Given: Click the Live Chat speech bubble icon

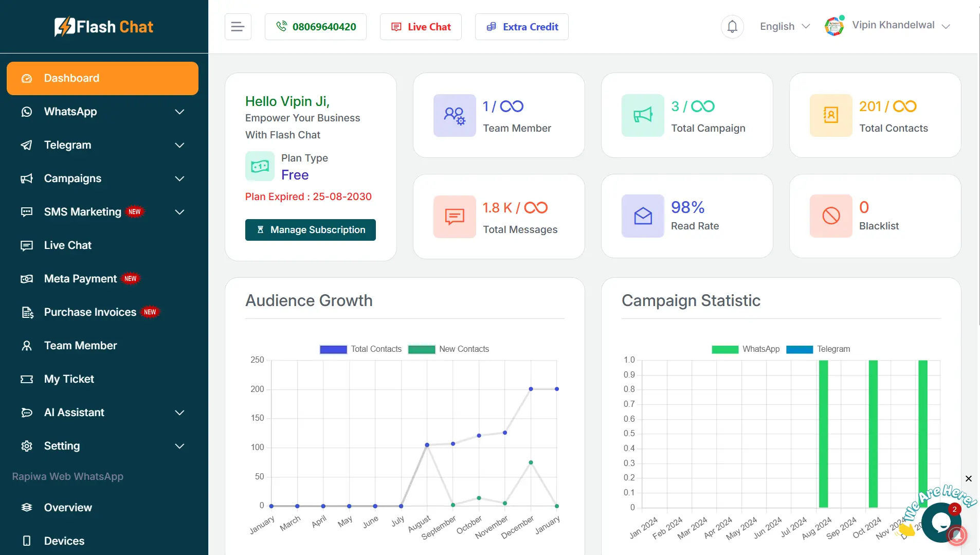Looking at the screenshot, I should [26, 245].
